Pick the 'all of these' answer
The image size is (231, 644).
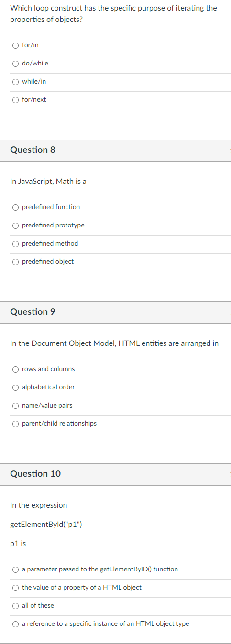[x=16, y=606]
